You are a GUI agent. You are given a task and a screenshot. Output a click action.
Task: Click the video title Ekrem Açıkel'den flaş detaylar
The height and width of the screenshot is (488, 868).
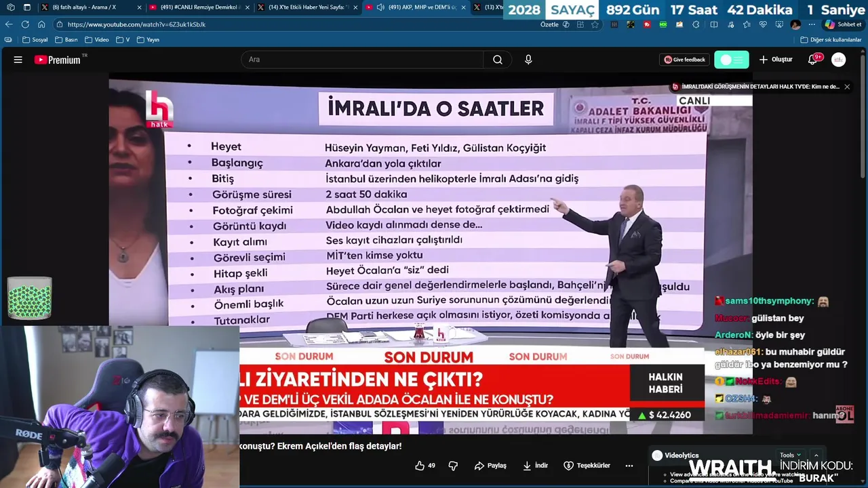coord(320,446)
